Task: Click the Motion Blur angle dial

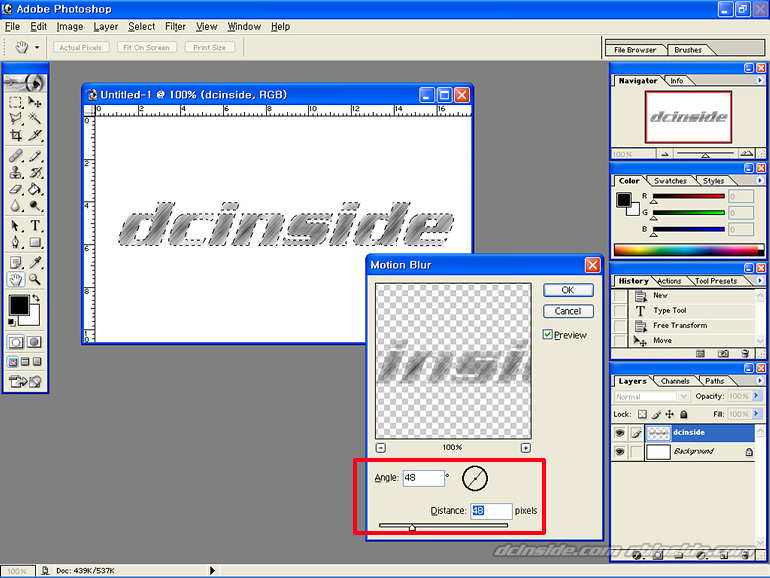Action: coord(474,478)
